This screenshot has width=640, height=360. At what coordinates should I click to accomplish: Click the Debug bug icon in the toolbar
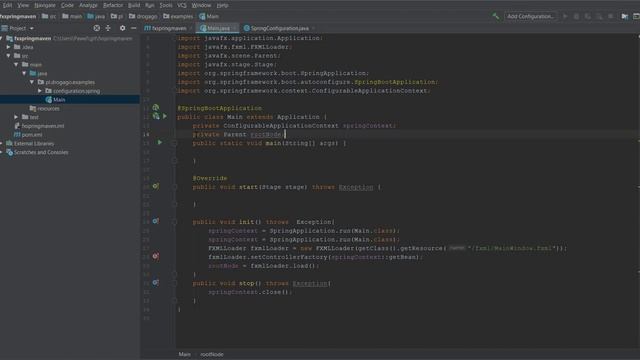tap(576, 16)
